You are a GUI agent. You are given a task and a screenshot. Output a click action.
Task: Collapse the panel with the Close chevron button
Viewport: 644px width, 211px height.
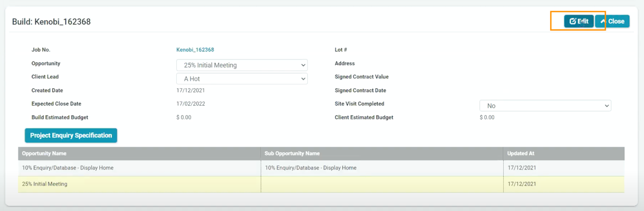tap(612, 21)
